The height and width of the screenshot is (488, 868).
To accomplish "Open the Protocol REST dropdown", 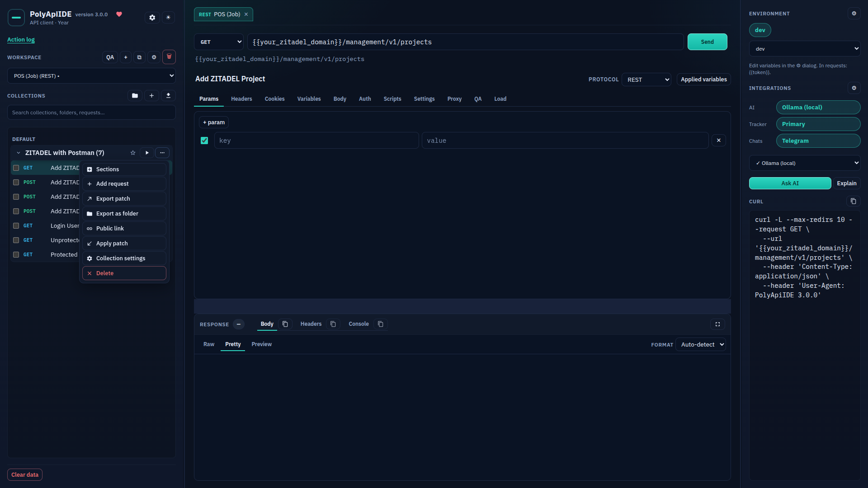I will pyautogui.click(x=646, y=80).
